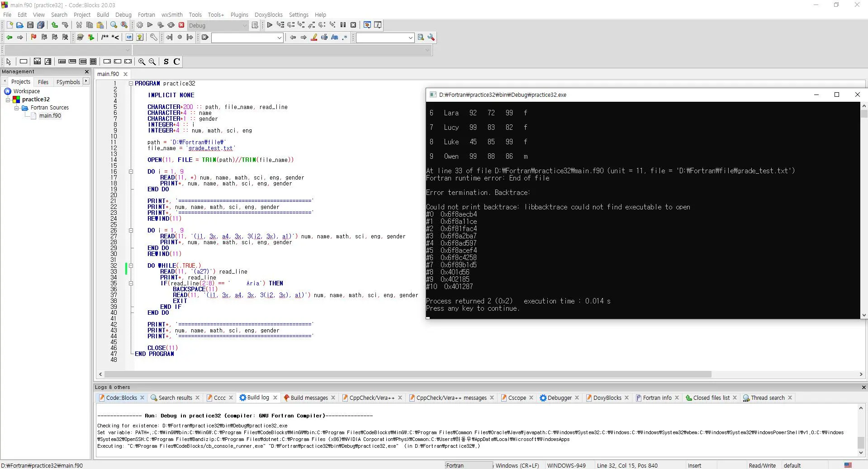
Task: Open the Find dialog with magnifier icon
Action: (114, 25)
